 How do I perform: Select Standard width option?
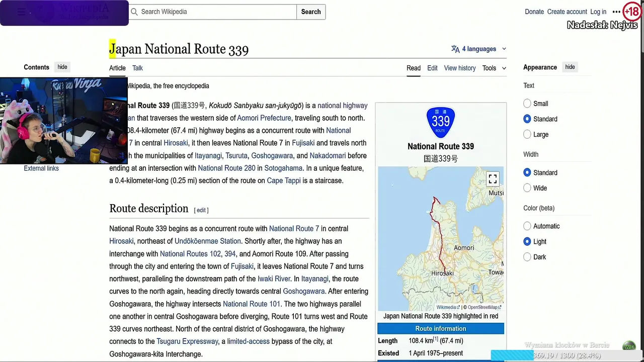[x=527, y=172]
